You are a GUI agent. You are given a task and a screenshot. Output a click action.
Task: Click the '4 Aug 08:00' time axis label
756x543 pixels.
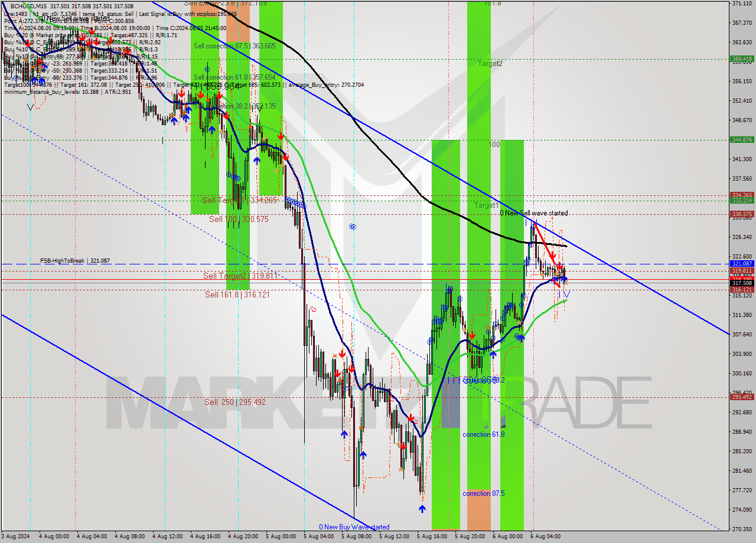tap(129, 537)
